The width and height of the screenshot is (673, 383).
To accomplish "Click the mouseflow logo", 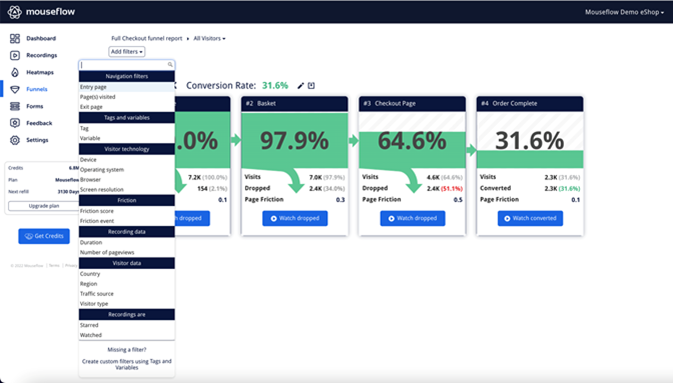I will point(41,12).
